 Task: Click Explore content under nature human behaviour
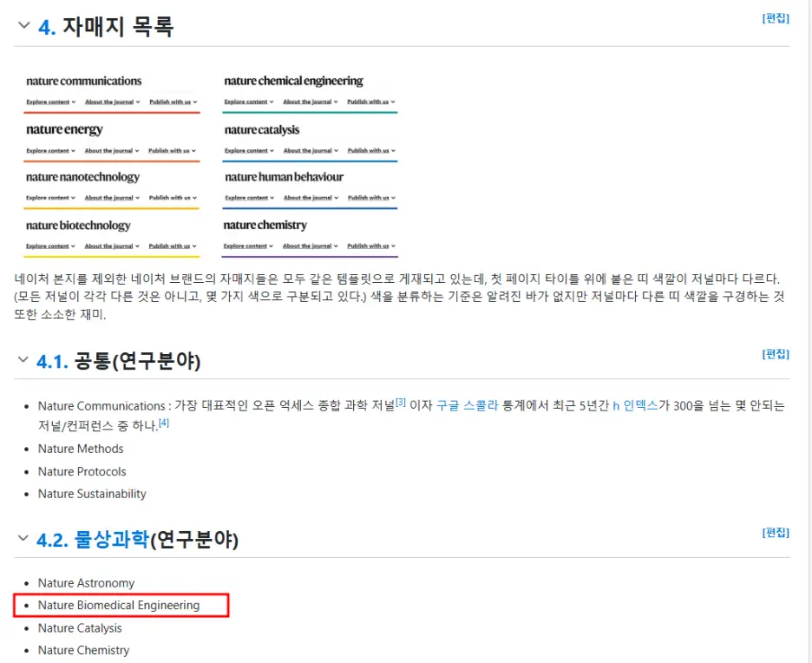249,198
